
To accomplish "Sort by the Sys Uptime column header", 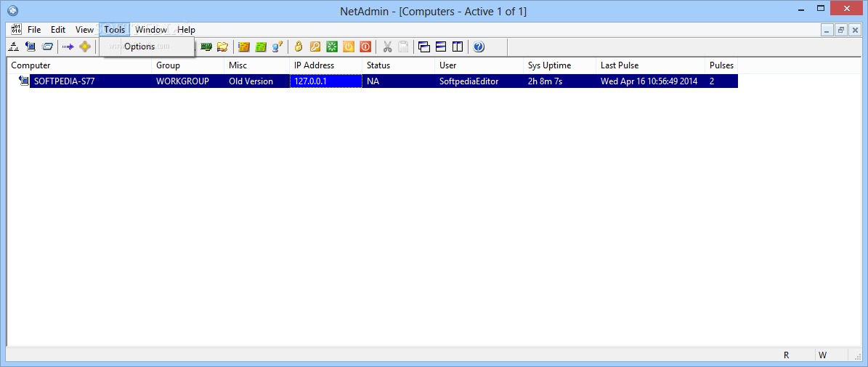I will pyautogui.click(x=560, y=65).
